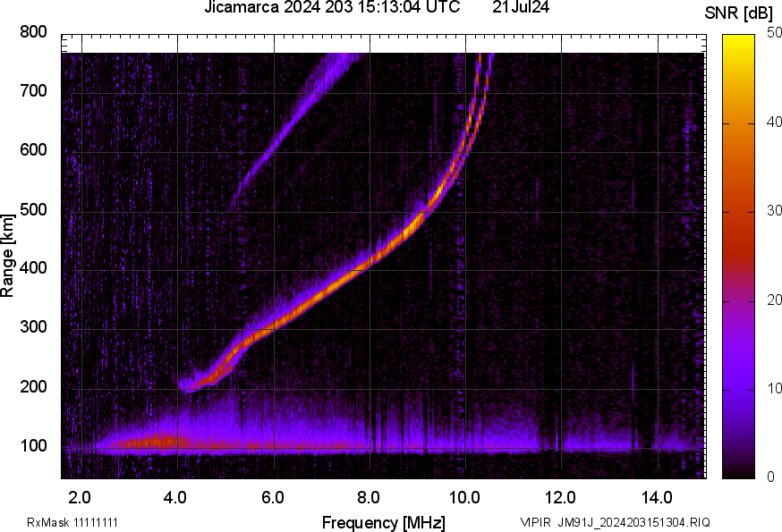The image size is (782, 532).
Task: Click the range tick label "100"
Action: (33, 445)
